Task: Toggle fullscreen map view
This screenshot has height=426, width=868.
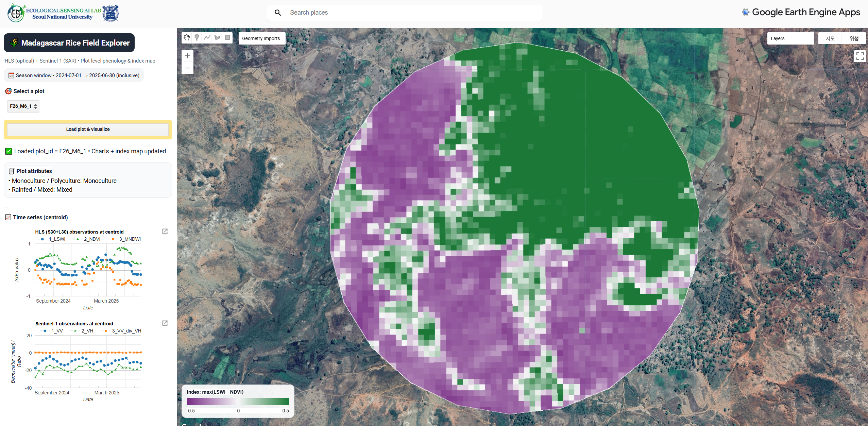Action: 860,56
